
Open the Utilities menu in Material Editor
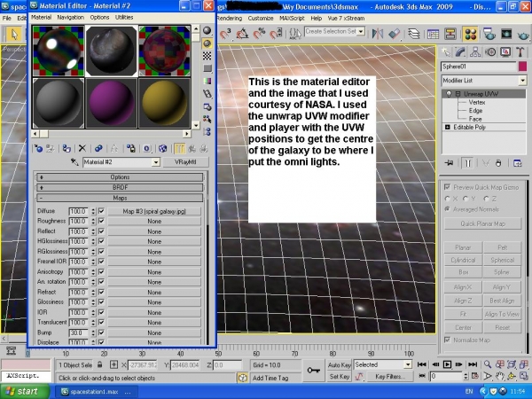[124, 18]
